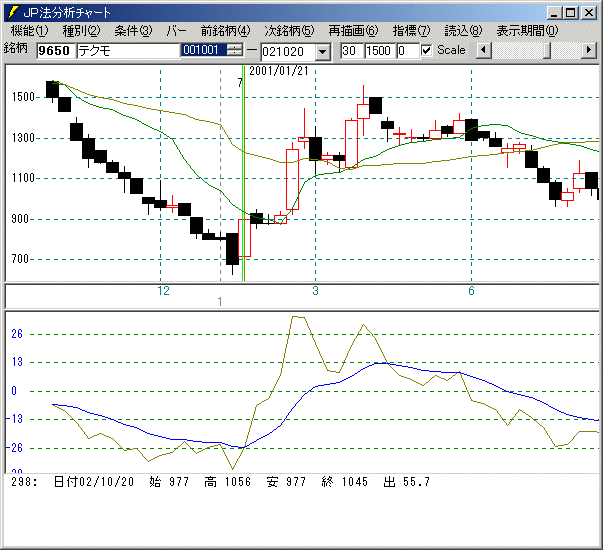Click the oscillator axis label -26
The height and width of the screenshot is (550, 603).
(x=15, y=448)
